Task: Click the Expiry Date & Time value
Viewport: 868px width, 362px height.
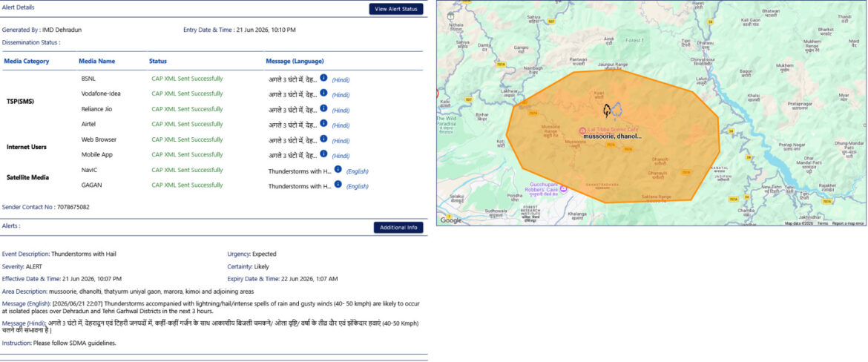Action: pyautogui.click(x=309, y=279)
